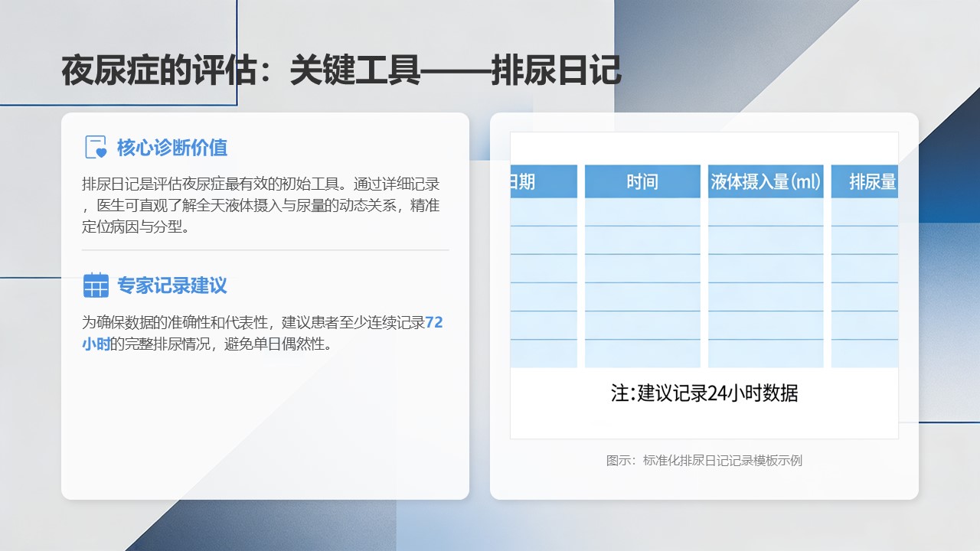This screenshot has width=980, height=551.
Task: Click the 核心诊断价值 heading text
Action: pos(171,148)
